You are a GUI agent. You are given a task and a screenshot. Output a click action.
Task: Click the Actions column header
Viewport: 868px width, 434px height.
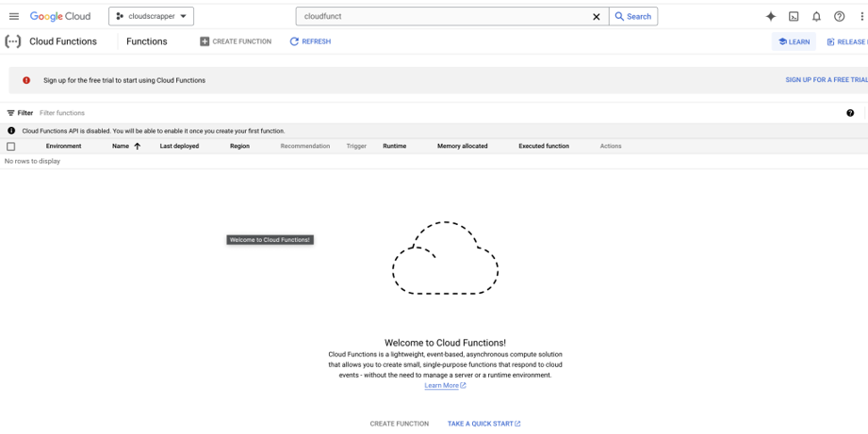[611, 146]
